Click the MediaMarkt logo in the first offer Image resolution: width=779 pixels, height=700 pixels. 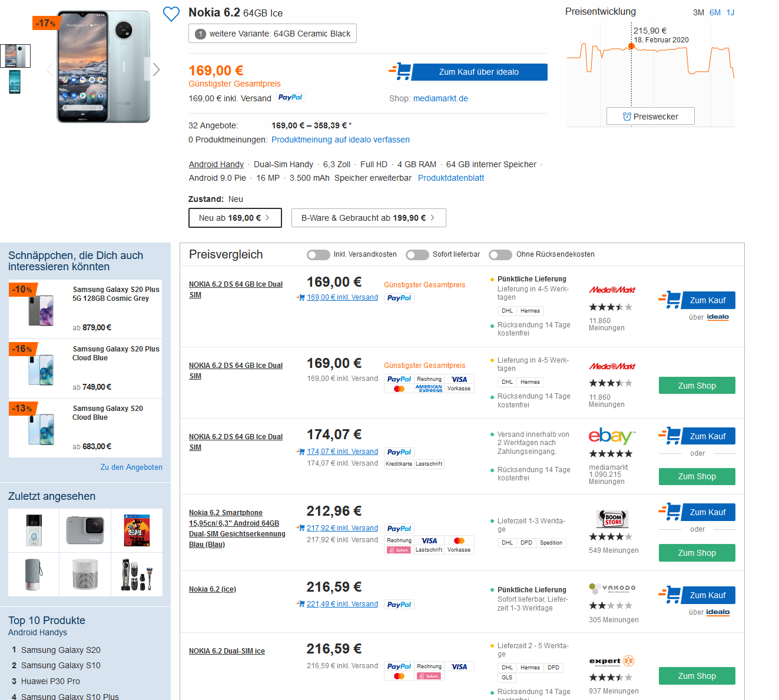(612, 290)
